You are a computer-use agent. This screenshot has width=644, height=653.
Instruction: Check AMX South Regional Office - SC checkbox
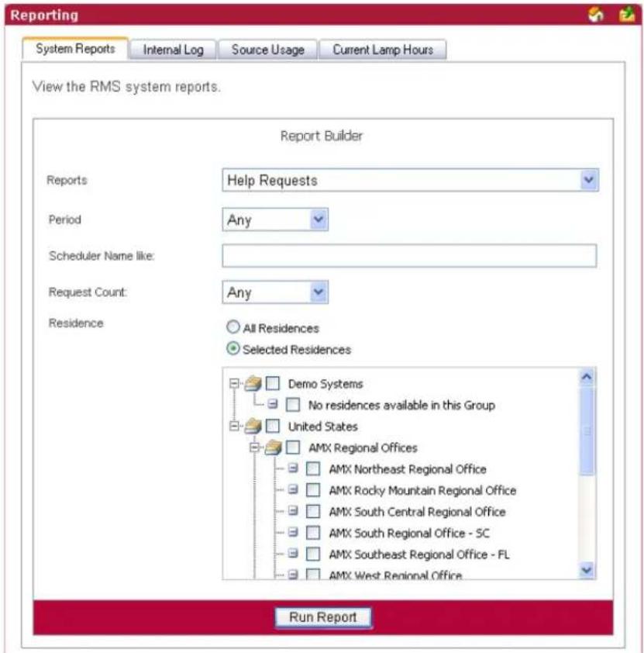(x=313, y=533)
